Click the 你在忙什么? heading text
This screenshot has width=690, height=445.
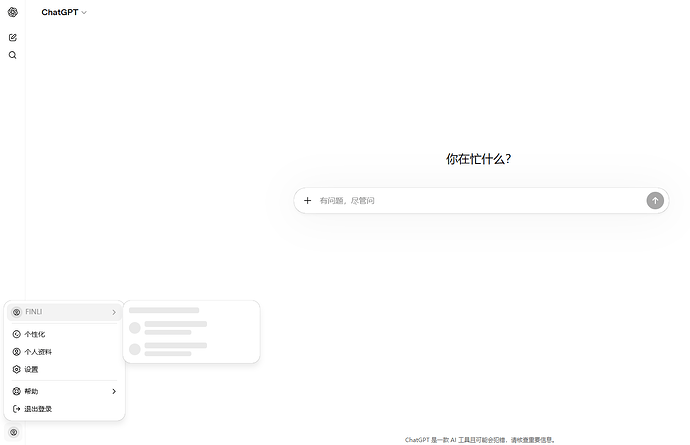(x=478, y=159)
